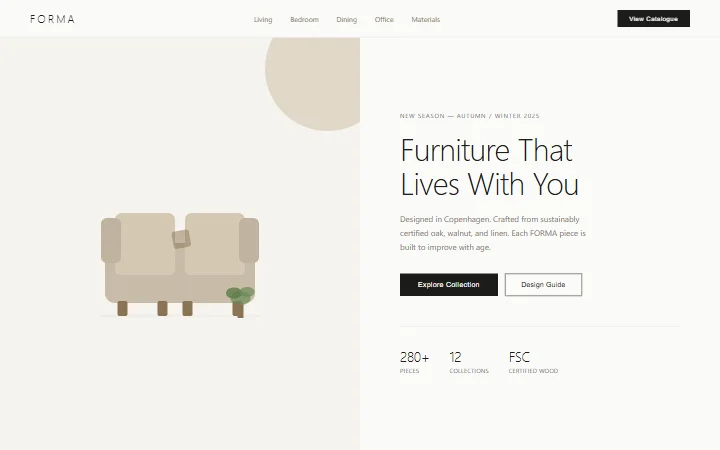Open the Design Guide
Viewport: 720px width, 450px height.
[x=543, y=285]
